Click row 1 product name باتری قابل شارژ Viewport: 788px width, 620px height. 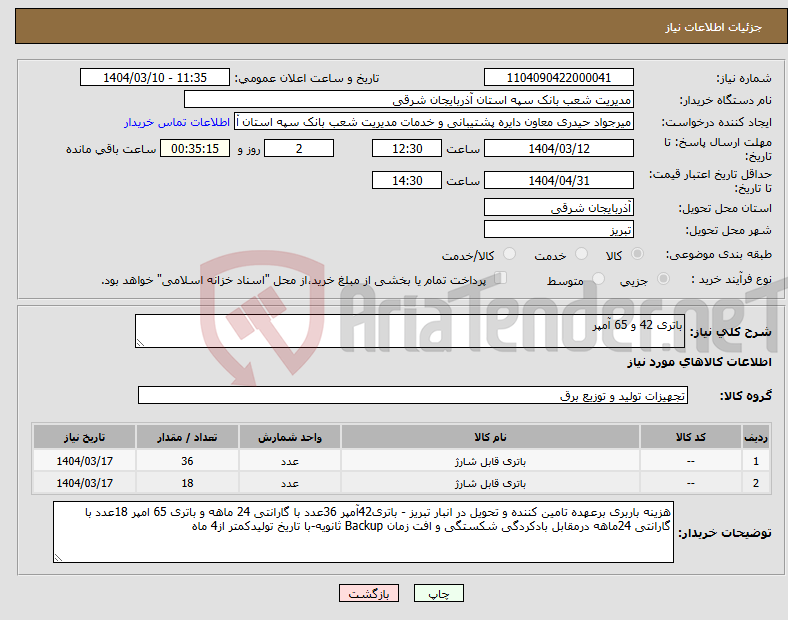[490, 461]
